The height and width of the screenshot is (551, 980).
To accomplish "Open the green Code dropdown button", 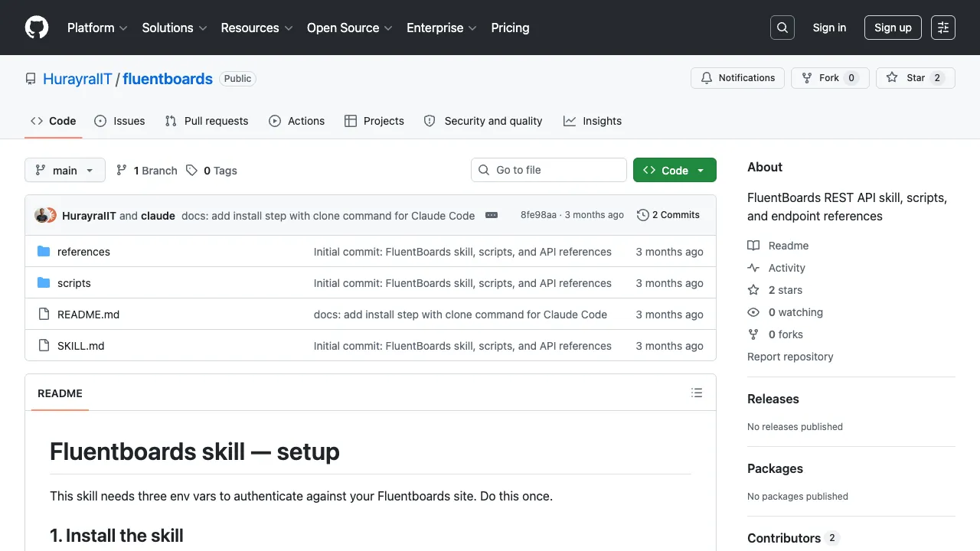I will [x=675, y=170].
